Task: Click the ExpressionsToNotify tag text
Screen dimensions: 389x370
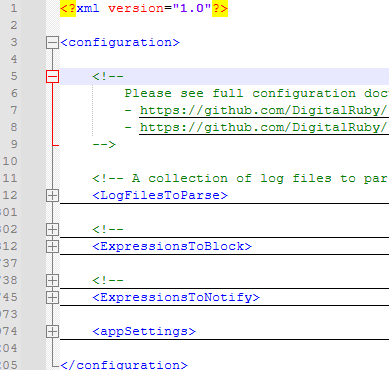Action: (176, 297)
